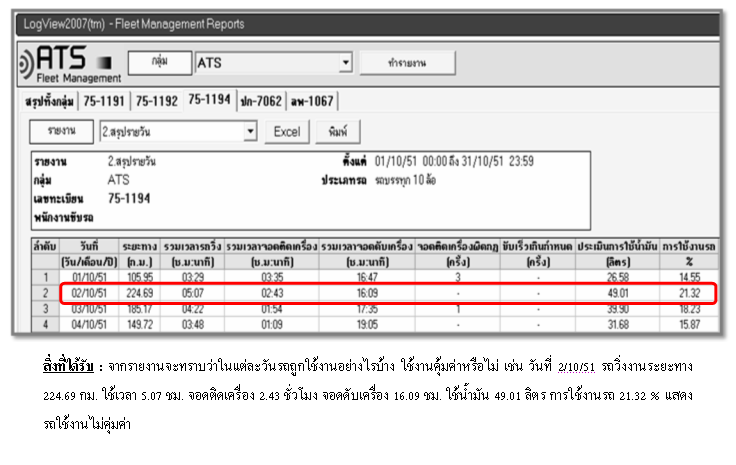Click the 'ระยะทาง' distance column header

[x=138, y=251]
